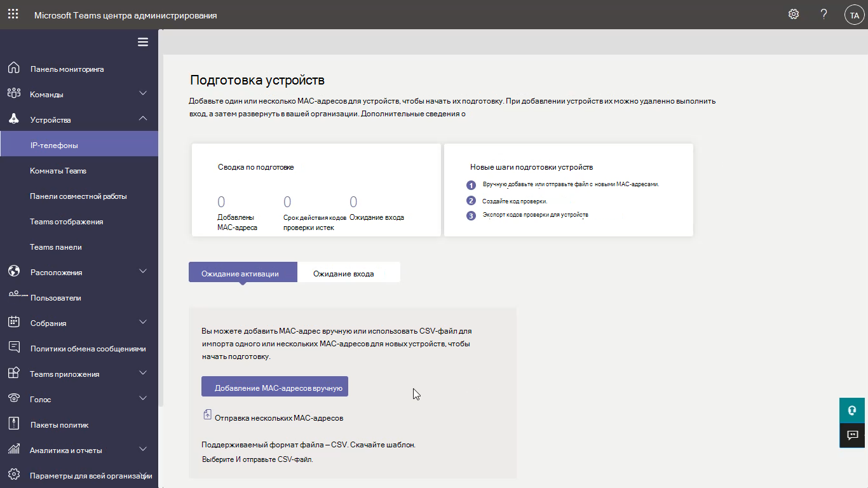868x488 pixels.
Task: Click the Подготовка устройств heading
Action: coord(257,80)
